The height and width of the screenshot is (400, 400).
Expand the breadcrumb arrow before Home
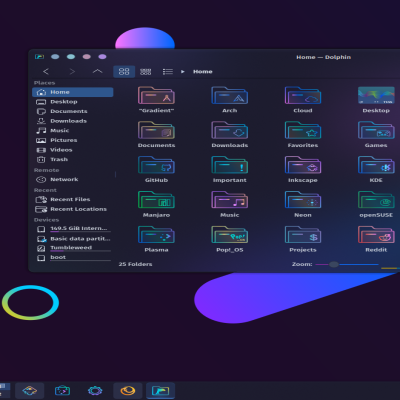183,71
